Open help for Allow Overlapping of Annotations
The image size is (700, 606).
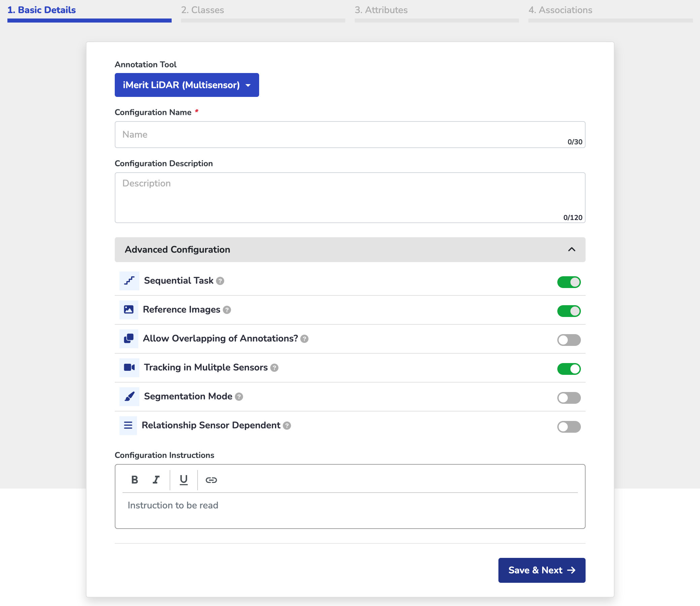pyautogui.click(x=304, y=339)
